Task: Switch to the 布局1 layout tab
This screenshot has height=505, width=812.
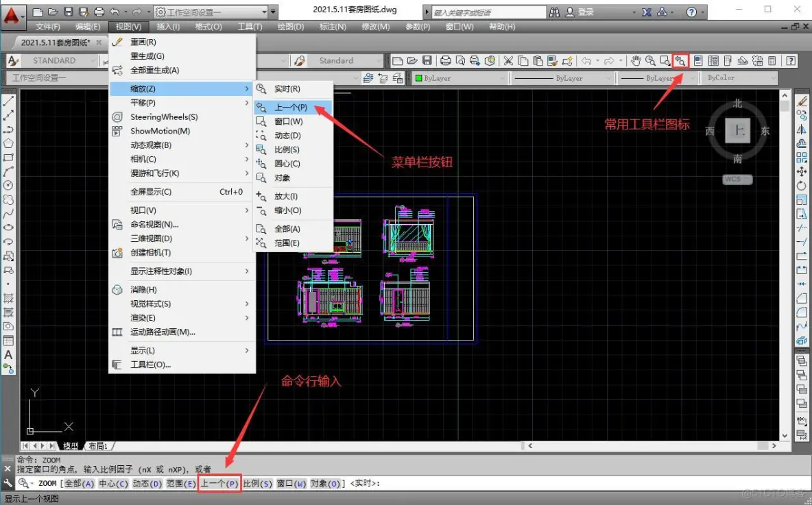Action: [x=98, y=445]
